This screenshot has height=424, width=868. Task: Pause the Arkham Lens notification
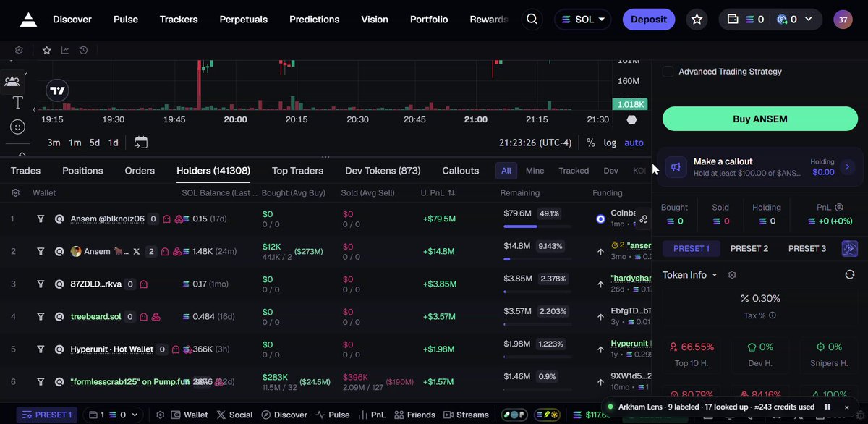(827, 407)
